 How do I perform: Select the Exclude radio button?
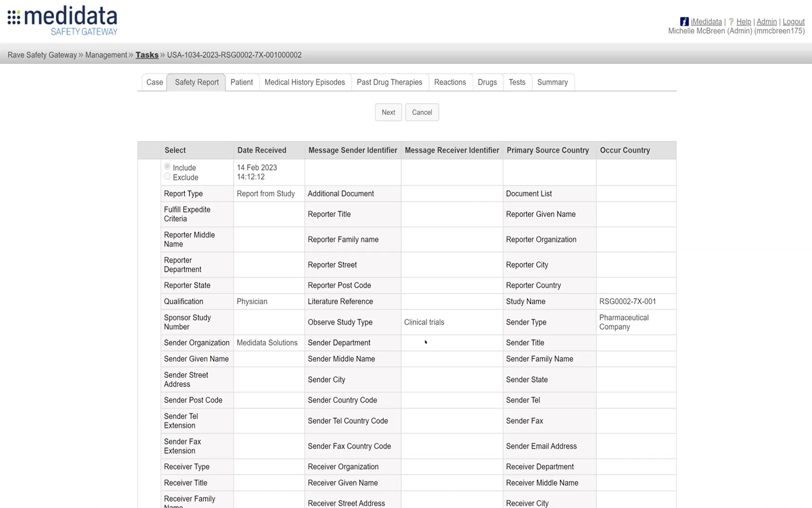point(167,176)
